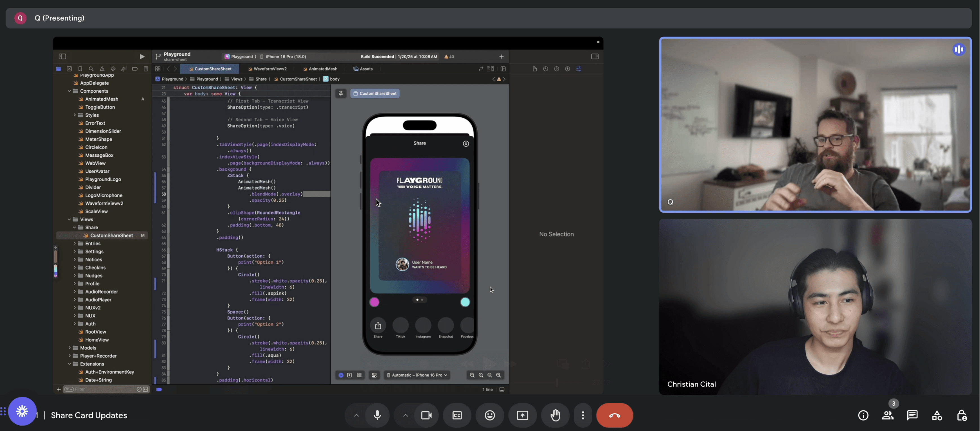Toggle the Xcode inspector panel
The height and width of the screenshot is (431, 980).
pyautogui.click(x=595, y=57)
